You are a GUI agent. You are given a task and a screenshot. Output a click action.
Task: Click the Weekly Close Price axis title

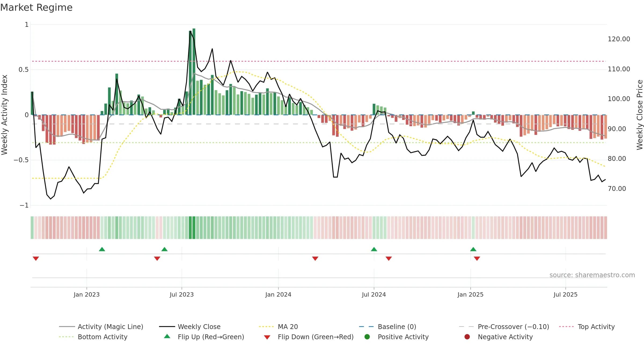coord(640,115)
